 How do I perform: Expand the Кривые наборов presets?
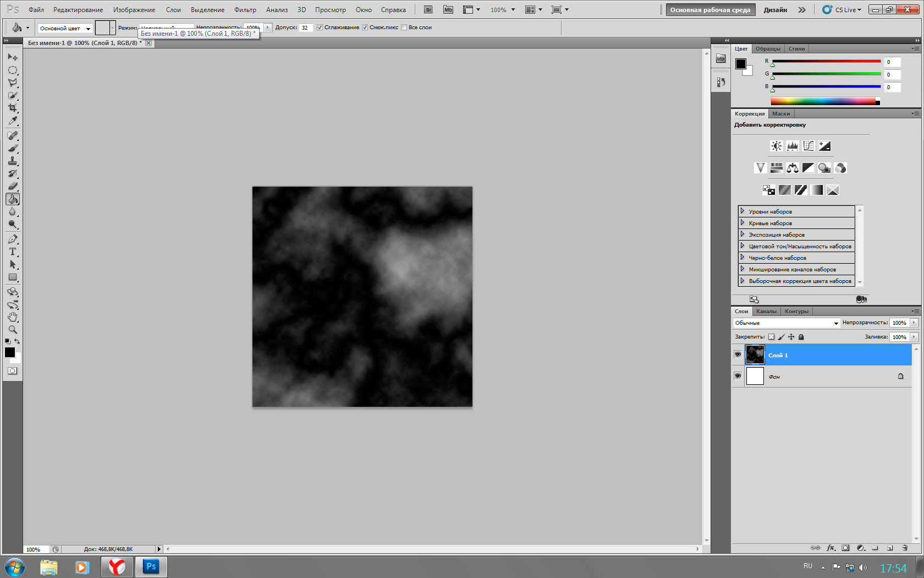click(x=742, y=223)
